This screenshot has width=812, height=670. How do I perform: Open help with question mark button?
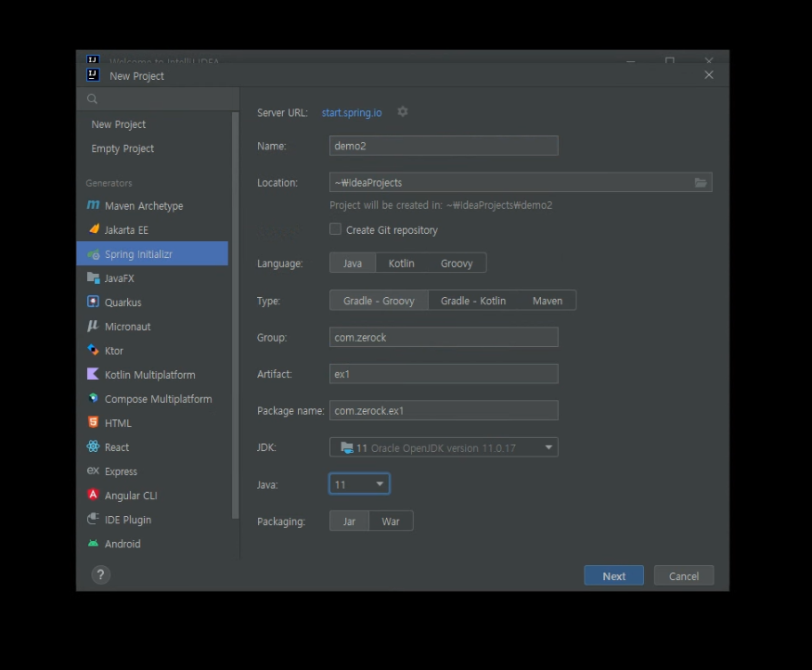pyautogui.click(x=101, y=574)
